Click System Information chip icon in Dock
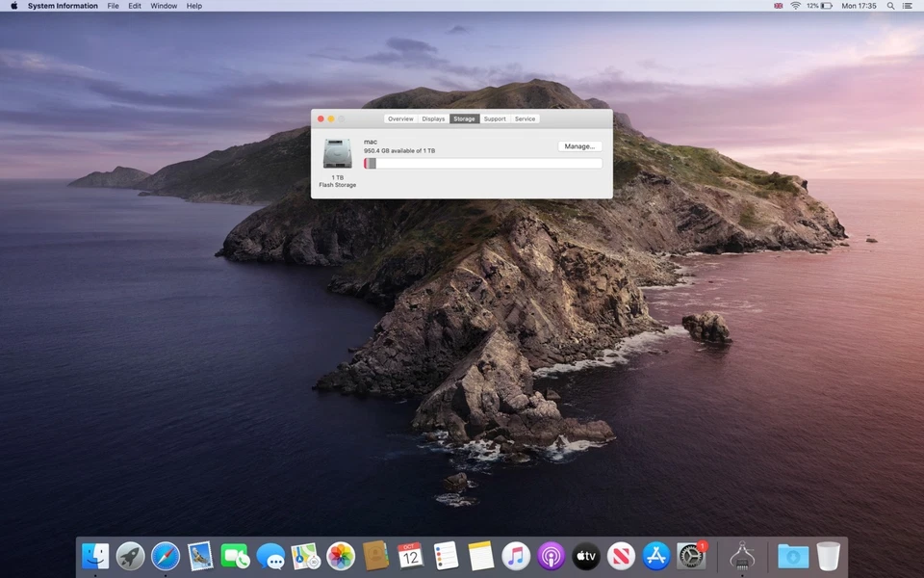This screenshot has height=578, width=924. tap(742, 556)
